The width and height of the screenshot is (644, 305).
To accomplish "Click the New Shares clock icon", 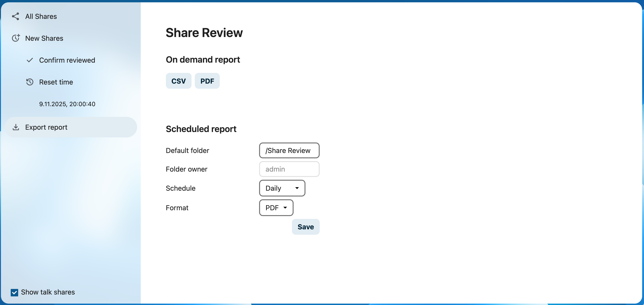I will (x=16, y=38).
